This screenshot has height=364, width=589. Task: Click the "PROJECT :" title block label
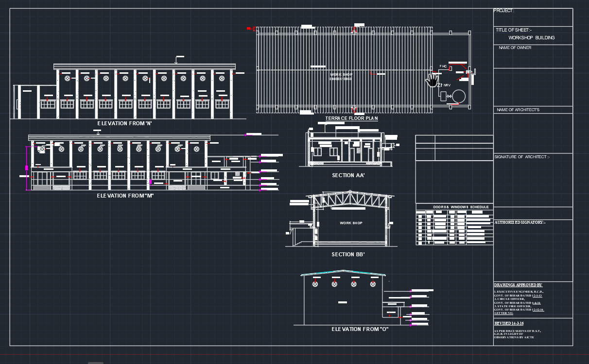tap(504, 11)
